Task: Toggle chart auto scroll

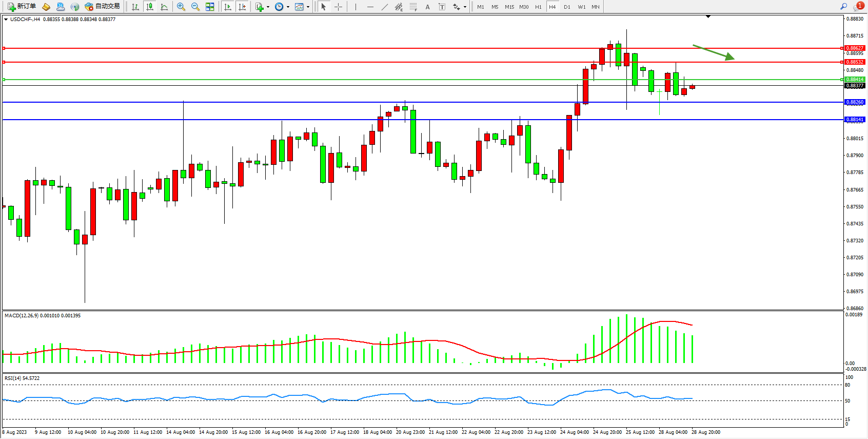Action: pyautogui.click(x=228, y=7)
